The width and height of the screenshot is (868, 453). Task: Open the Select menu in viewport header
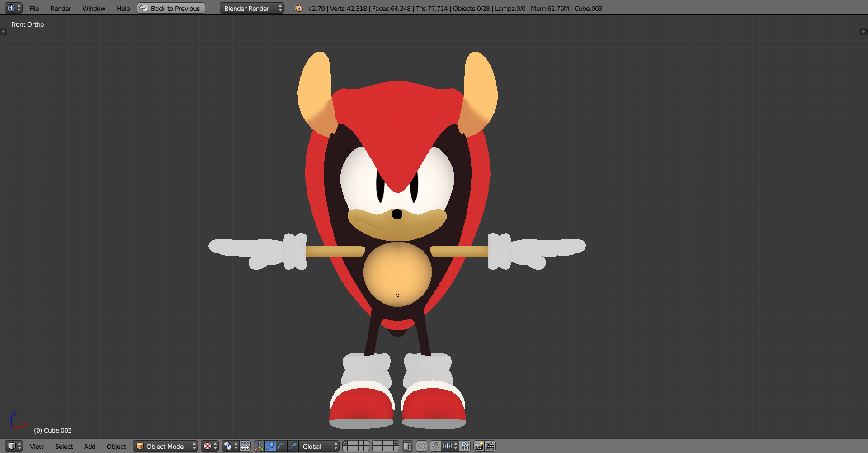coord(64,447)
